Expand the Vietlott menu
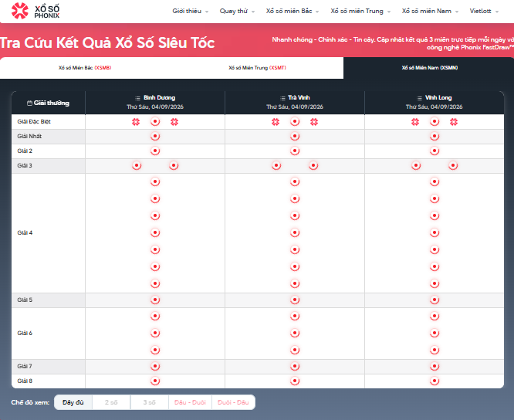This screenshot has width=514, height=420. coord(484,11)
